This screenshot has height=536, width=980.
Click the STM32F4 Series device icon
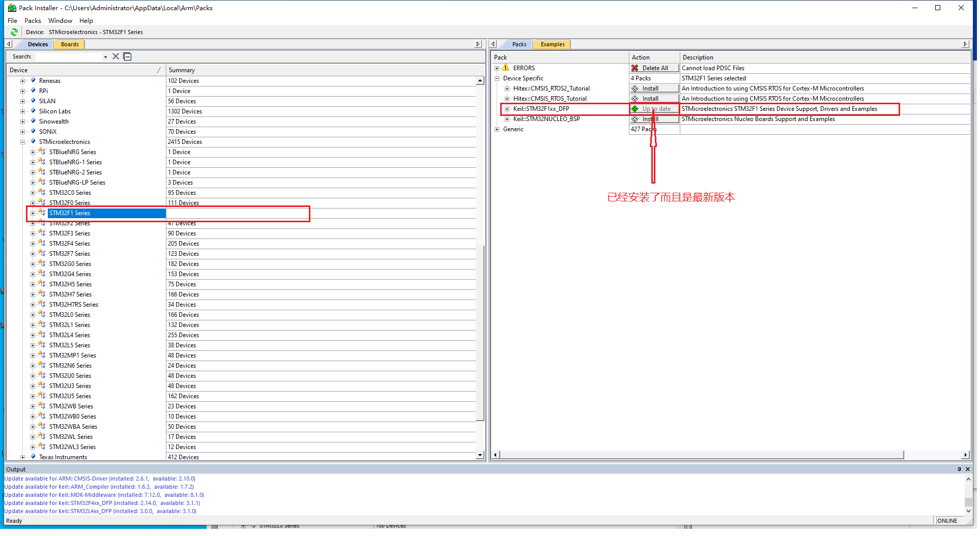click(42, 243)
